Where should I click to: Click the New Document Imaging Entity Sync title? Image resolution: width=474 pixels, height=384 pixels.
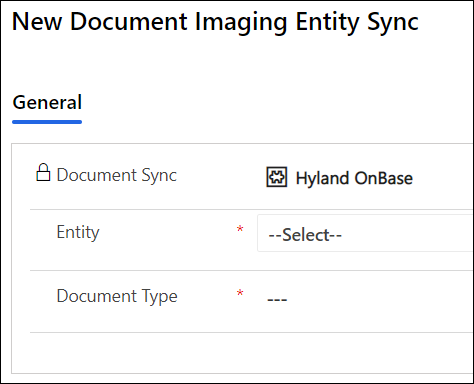[215, 22]
